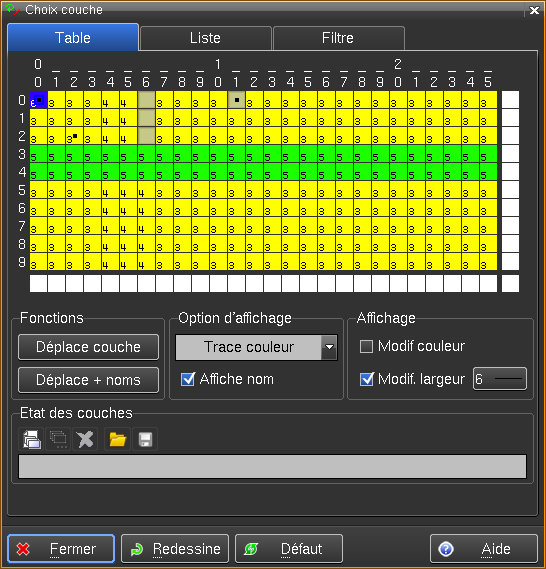The height and width of the screenshot is (569, 546).
Task: Click the grey Etat des couches text field
Action: pos(272,466)
